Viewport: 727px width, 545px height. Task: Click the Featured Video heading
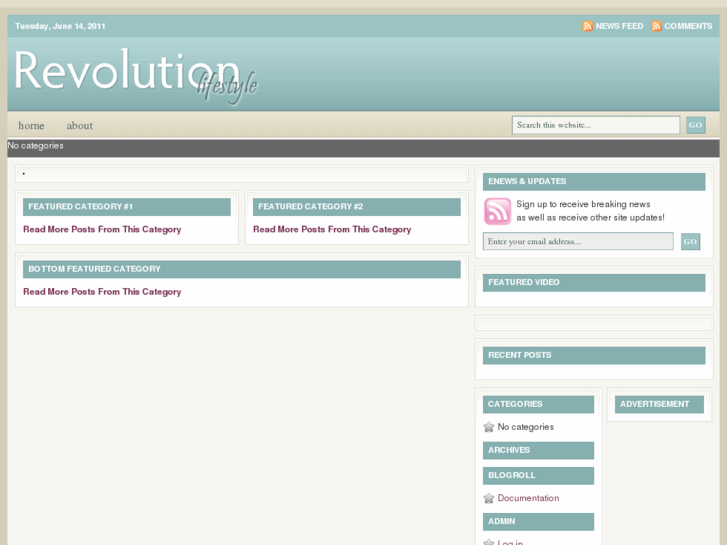594,283
